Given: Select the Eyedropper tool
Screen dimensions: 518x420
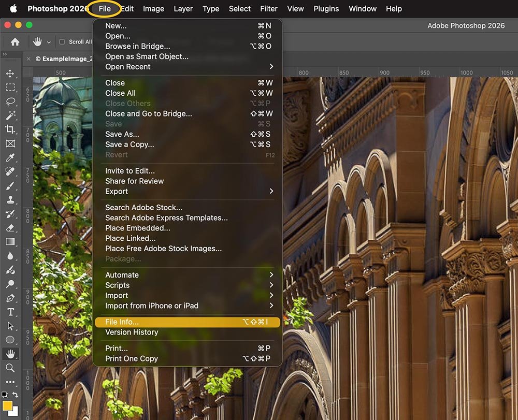Looking at the screenshot, I should tap(10, 157).
